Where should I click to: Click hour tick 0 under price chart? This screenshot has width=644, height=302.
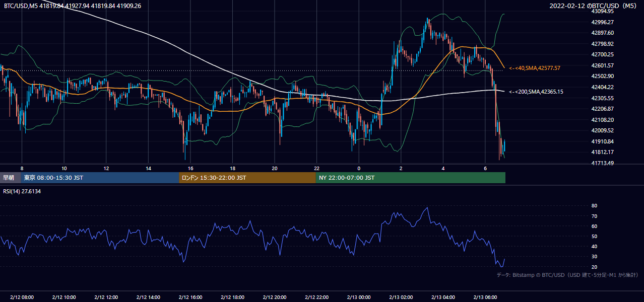tap(359, 168)
